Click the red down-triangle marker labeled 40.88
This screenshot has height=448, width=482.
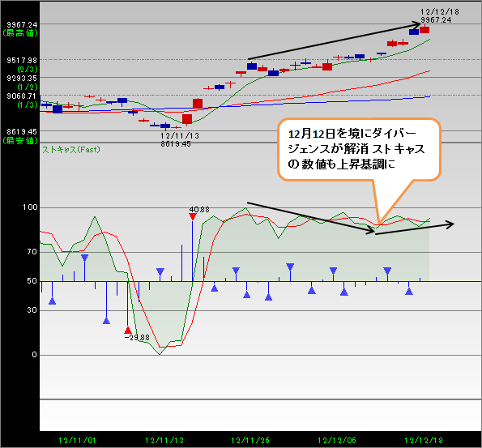pos(193,216)
